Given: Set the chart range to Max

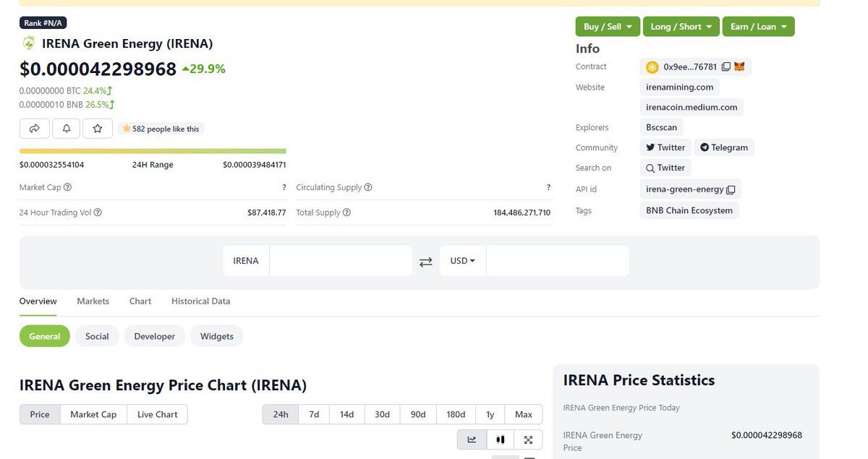Looking at the screenshot, I should pos(524,414).
